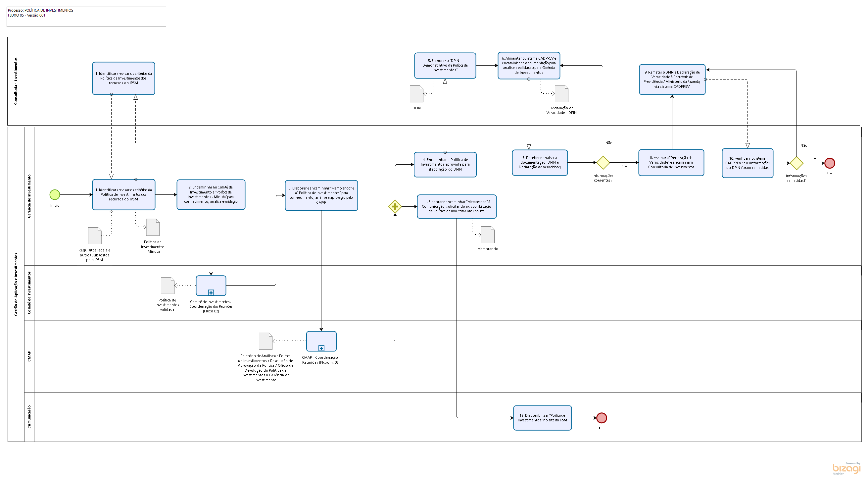Select the red Fim event in Comunicação lane
The image size is (868, 479).
[602, 418]
